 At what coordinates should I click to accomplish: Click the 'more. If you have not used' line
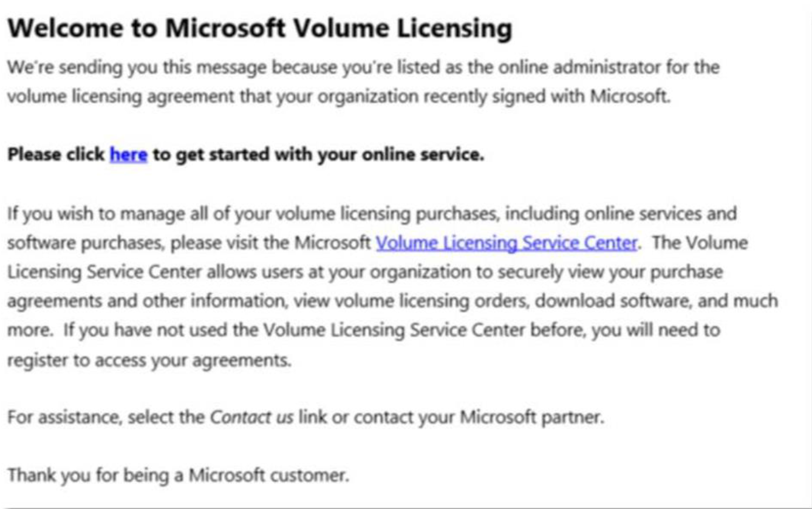[364, 330]
